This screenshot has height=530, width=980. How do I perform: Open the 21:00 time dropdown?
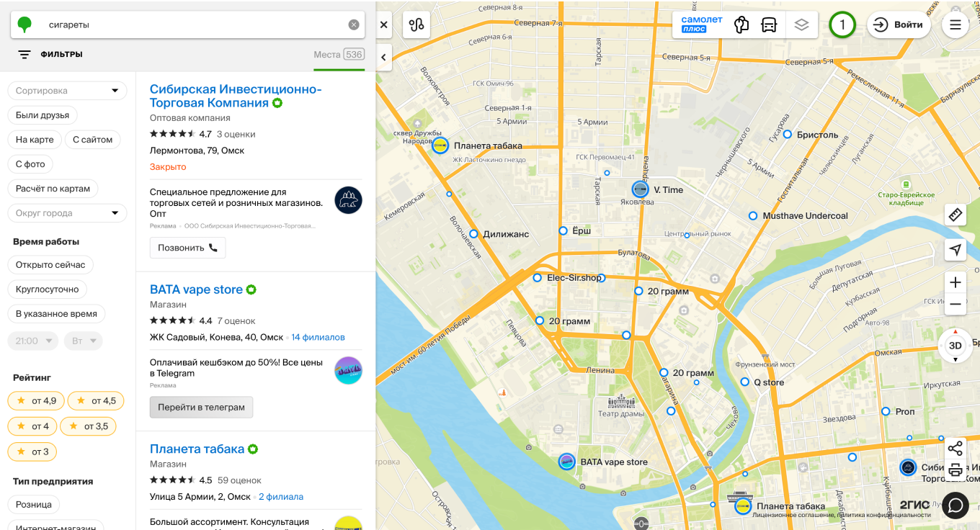pos(33,341)
